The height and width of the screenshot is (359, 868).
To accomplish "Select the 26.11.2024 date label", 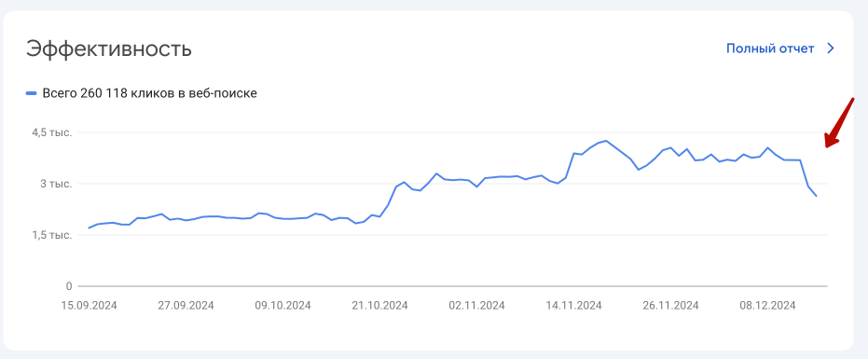I will point(670,305).
